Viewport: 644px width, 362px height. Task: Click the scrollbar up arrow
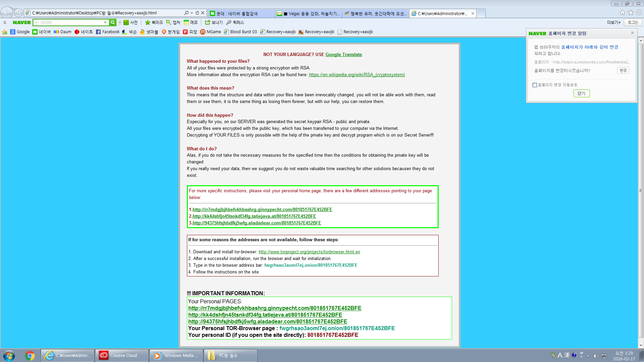(641, 40)
